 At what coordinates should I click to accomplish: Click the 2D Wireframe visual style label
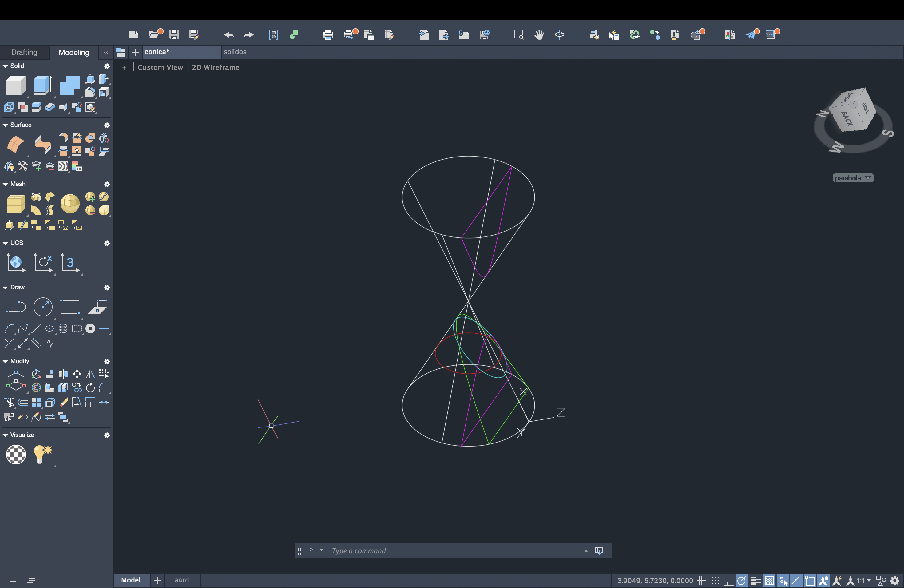click(215, 67)
